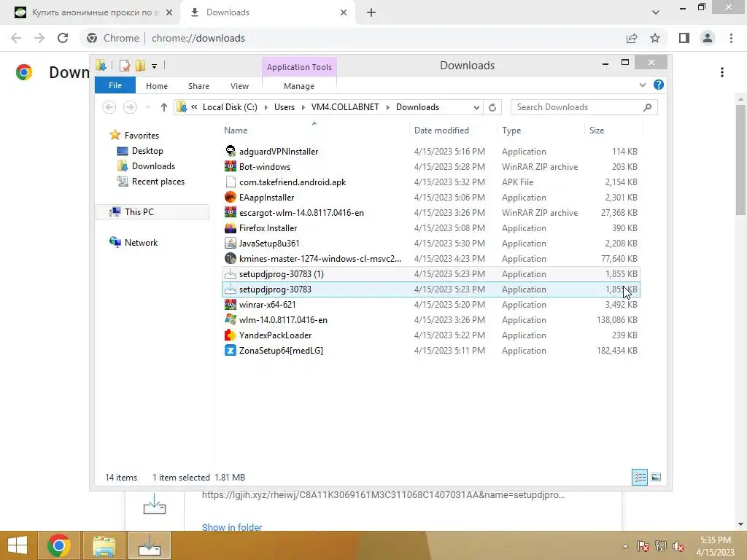Expand the Local Disk (C:) breadcrumb arrow
The height and width of the screenshot is (560, 747).
point(266,108)
